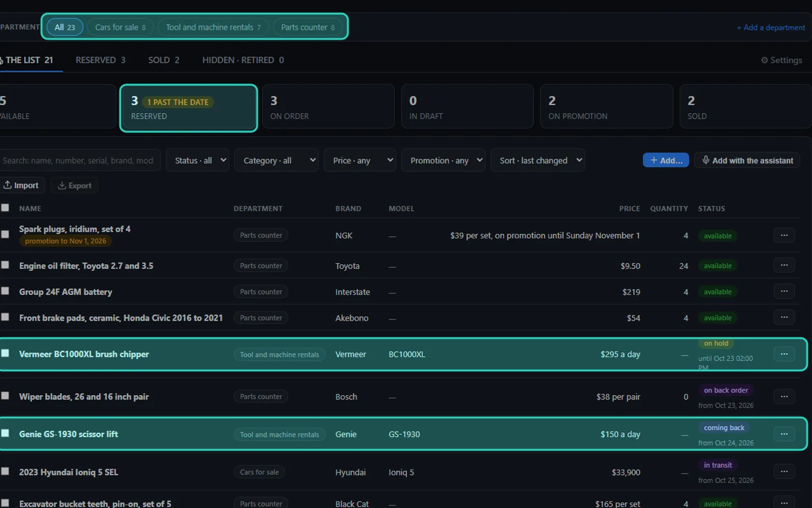Image resolution: width=812 pixels, height=508 pixels.
Task: Switch to the Hidden Retired tab
Action: click(243, 60)
